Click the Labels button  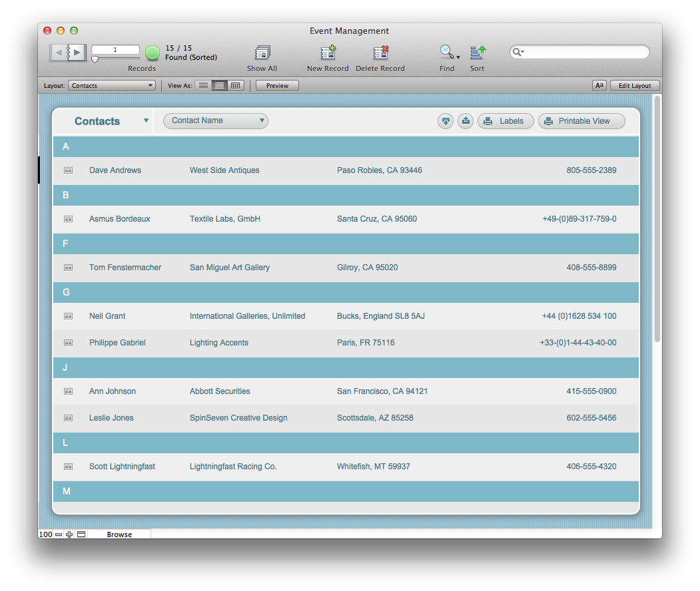click(x=506, y=121)
